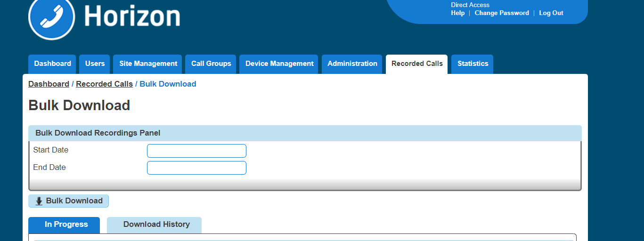Image resolution: width=644 pixels, height=241 pixels.
Task: Click the Bulk Download button
Action: tap(69, 201)
